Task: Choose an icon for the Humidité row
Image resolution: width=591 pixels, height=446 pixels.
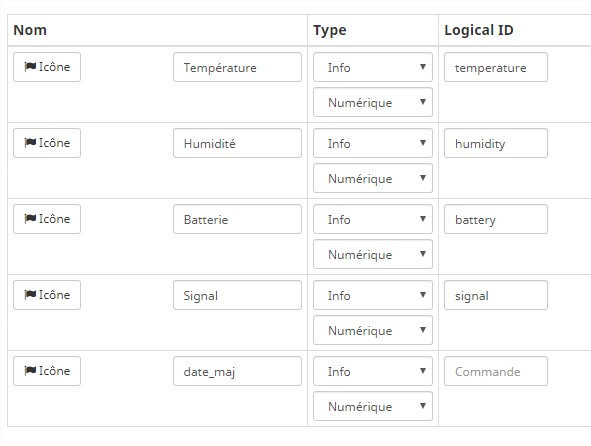Action: [47, 143]
